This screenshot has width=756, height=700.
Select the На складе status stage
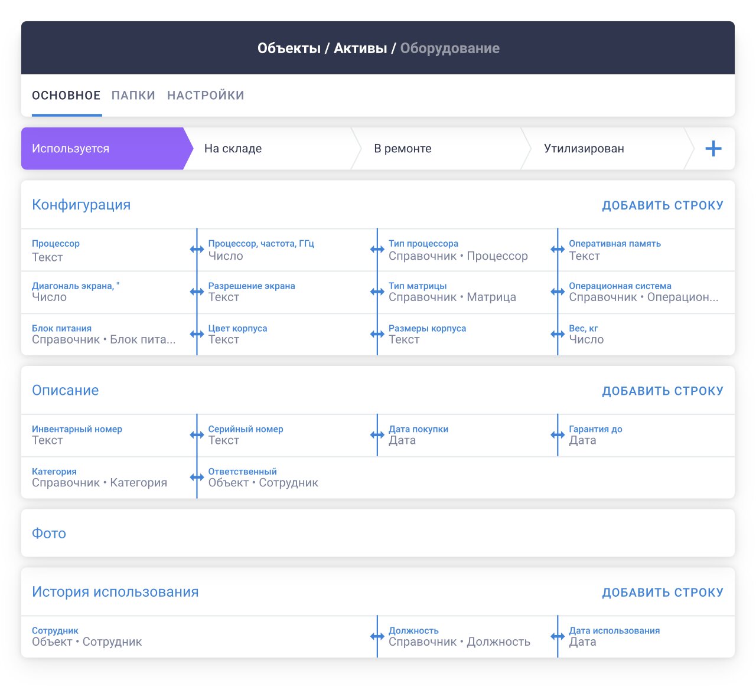(x=233, y=149)
